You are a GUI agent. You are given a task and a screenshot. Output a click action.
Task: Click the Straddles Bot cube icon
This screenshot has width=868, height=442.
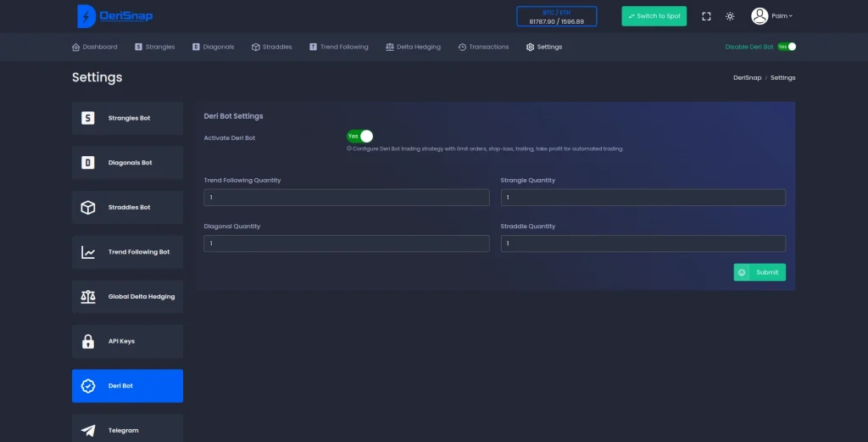pyautogui.click(x=87, y=207)
